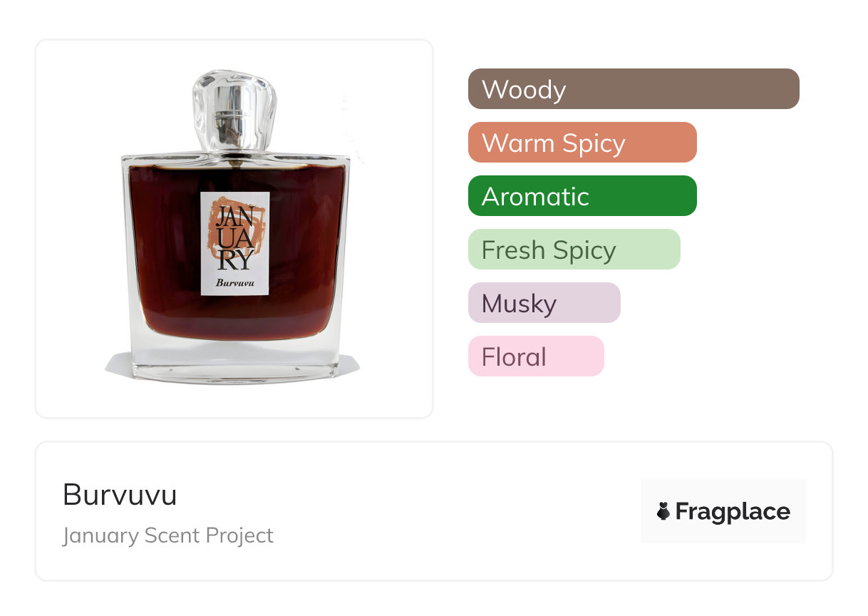
Task: Click the bottle's glass cap
Action: coord(234,111)
